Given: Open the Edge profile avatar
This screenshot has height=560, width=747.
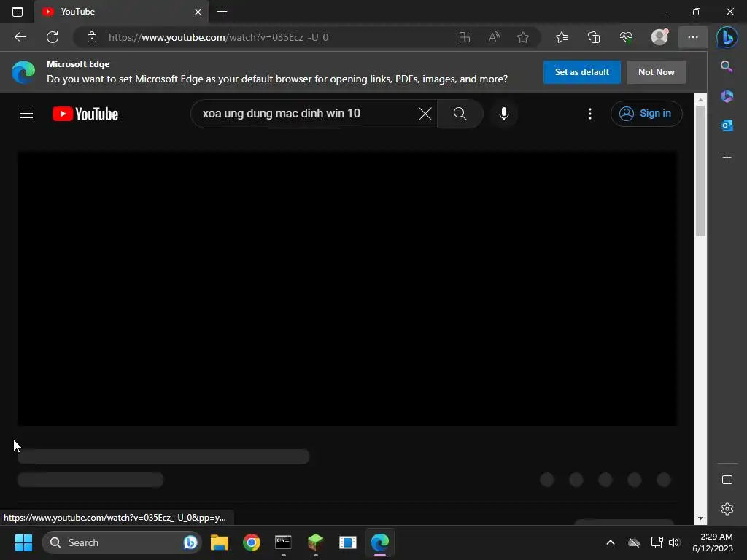Looking at the screenshot, I should point(659,37).
